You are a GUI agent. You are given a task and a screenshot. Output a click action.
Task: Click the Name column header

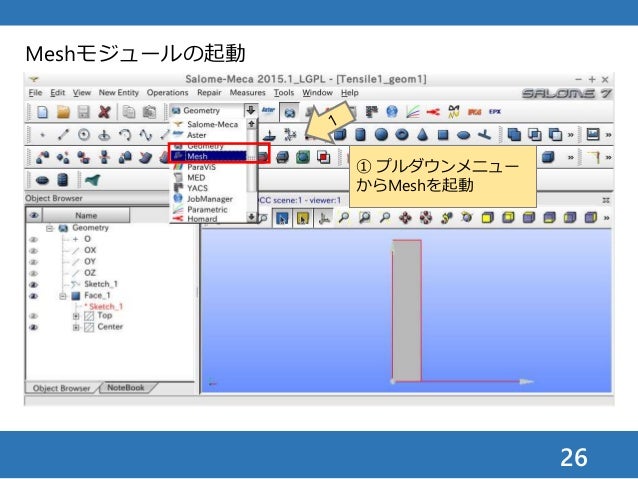pyautogui.click(x=86, y=215)
